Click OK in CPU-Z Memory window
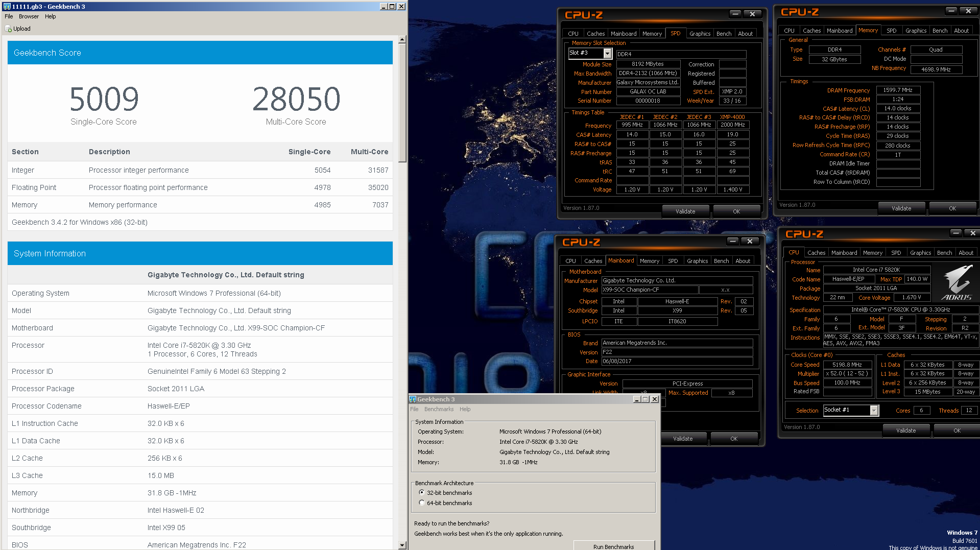980x550 pixels. tap(952, 208)
